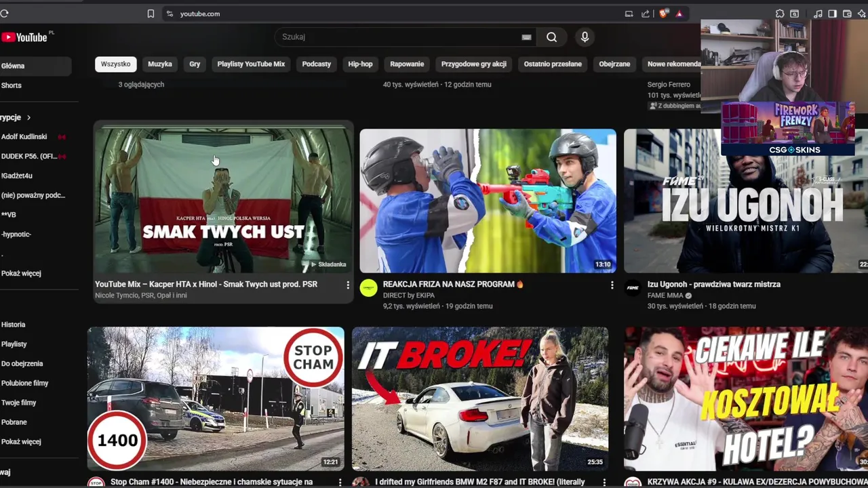Open the more options menu for the Stop Cham #1400 video

click(340, 482)
